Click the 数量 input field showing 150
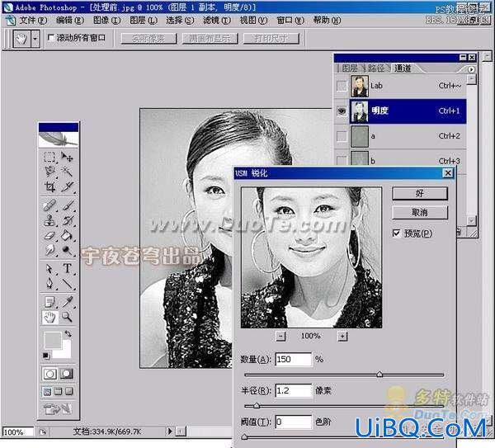Viewport: 495px width, 448px height. 293,359
